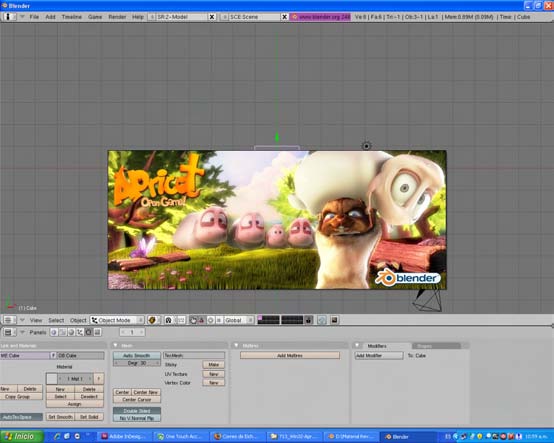Click the current frame number field
Image resolution: width=554 pixels, height=443 pixels.
click(132, 332)
